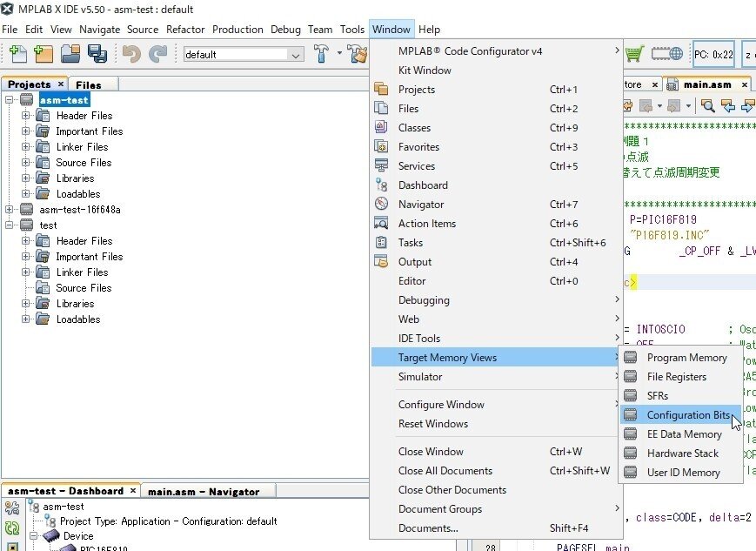756x551 pixels.
Task: Close the Projects tab
Action: pos(61,84)
